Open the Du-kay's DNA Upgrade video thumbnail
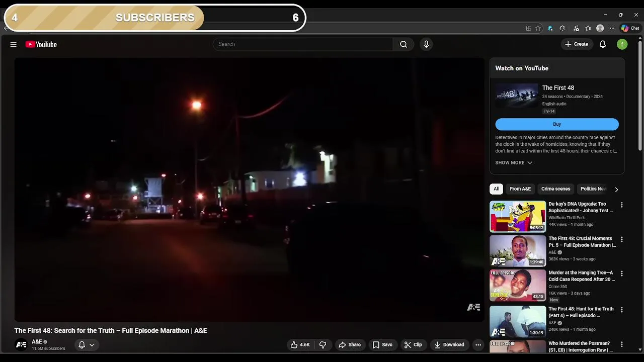 518,217
